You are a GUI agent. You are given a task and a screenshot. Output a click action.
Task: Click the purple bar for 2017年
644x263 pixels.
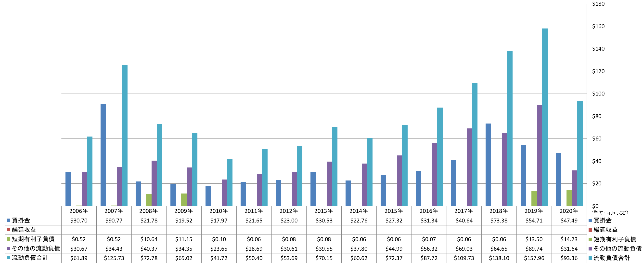469,167
